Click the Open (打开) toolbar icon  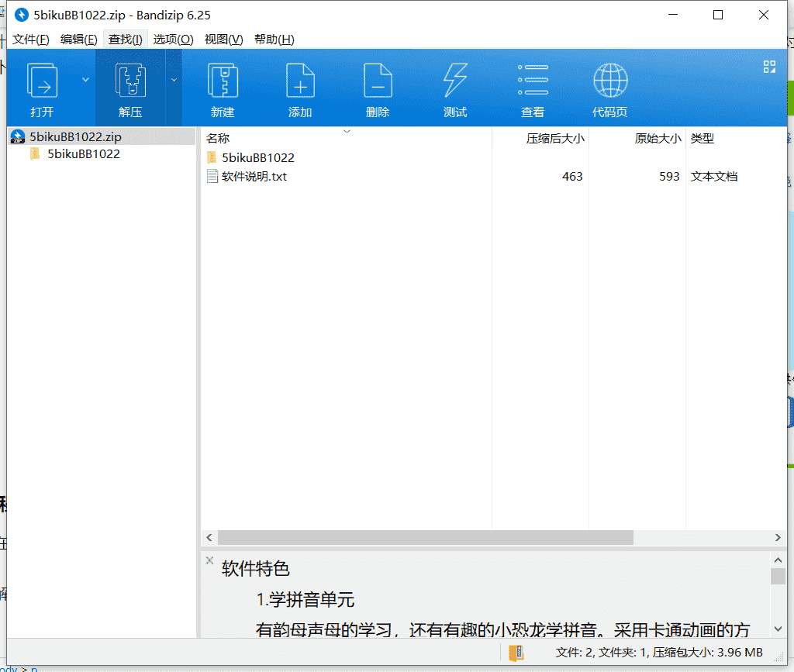click(x=42, y=81)
